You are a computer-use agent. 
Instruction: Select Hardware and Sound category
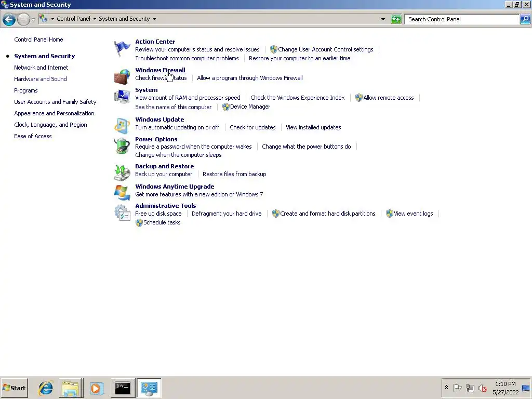41,79
